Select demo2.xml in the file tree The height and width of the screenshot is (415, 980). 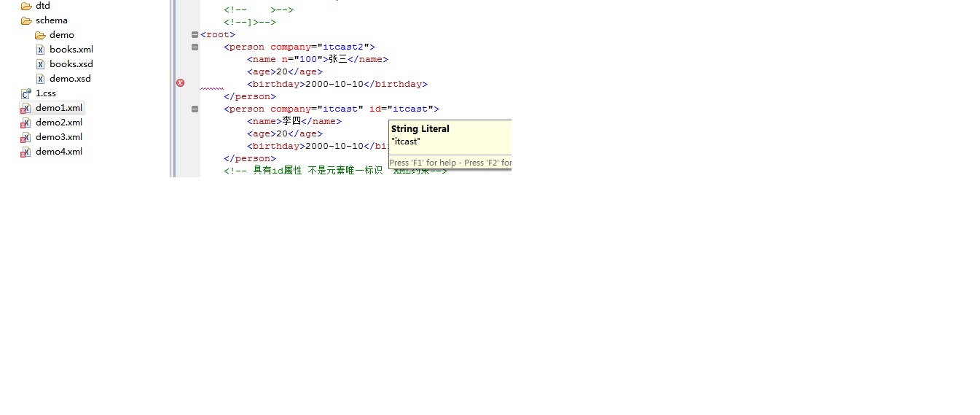(x=59, y=123)
